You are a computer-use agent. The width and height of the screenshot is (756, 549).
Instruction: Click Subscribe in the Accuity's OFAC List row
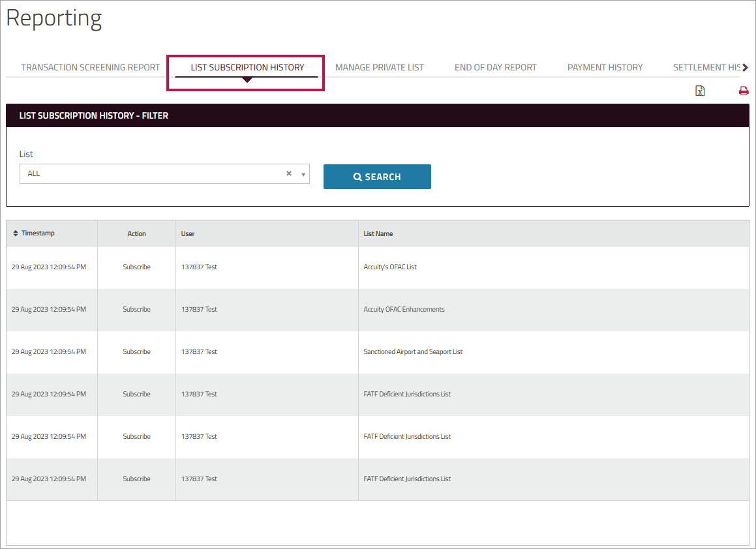136,267
